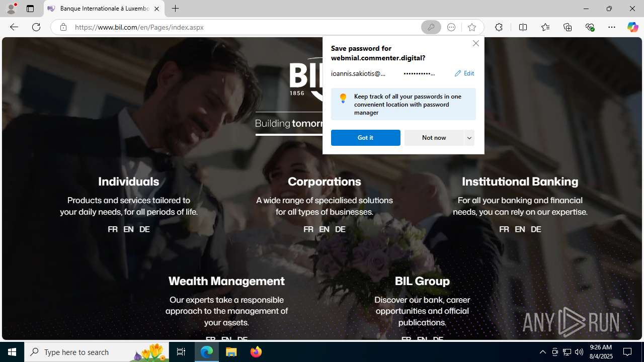
Task: Show hidden system tray icons
Action: pos(542,352)
